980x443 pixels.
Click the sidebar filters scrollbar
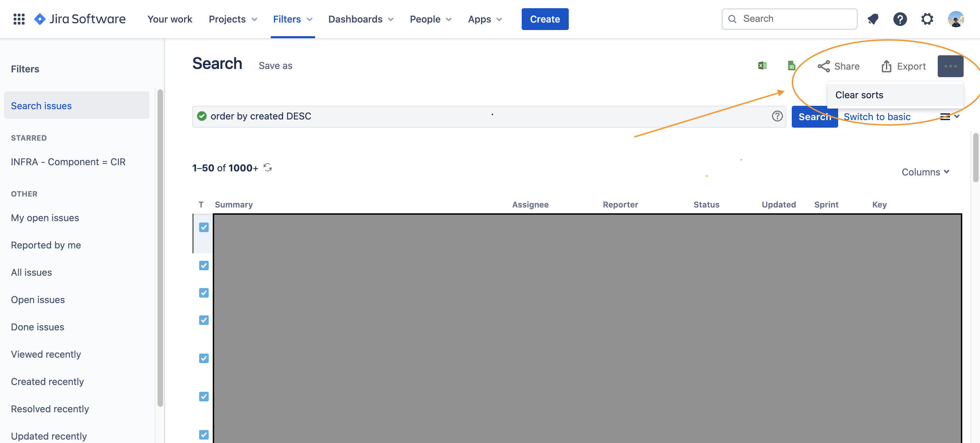[x=160, y=247]
